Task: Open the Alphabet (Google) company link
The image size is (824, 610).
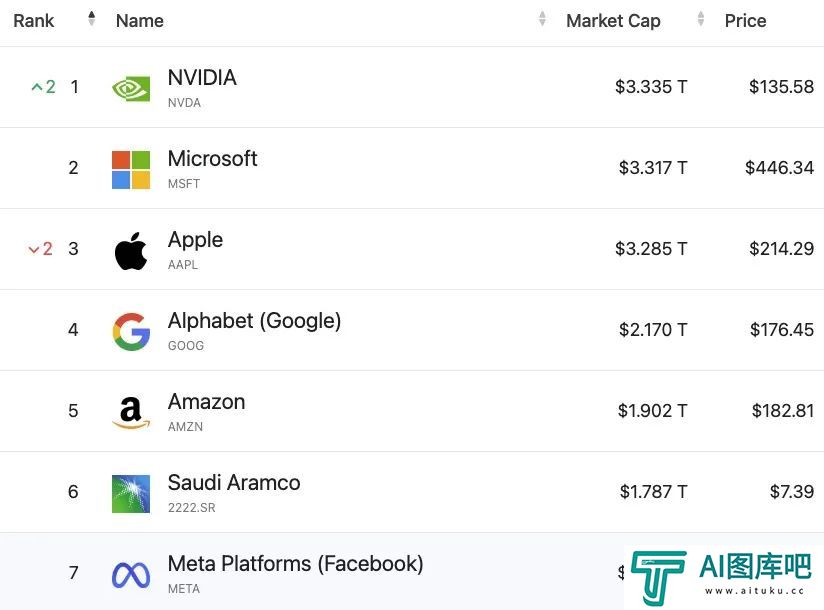Action: (254, 320)
